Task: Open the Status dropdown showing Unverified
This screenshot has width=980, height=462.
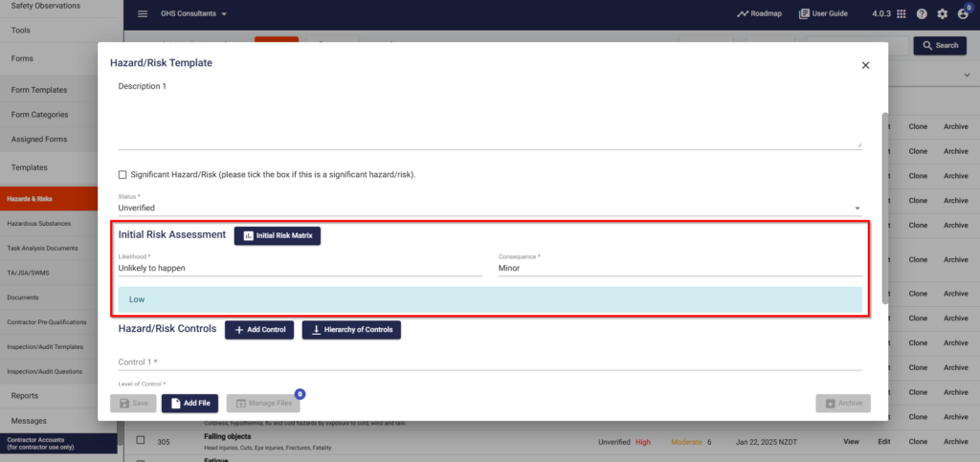Action: coord(490,208)
